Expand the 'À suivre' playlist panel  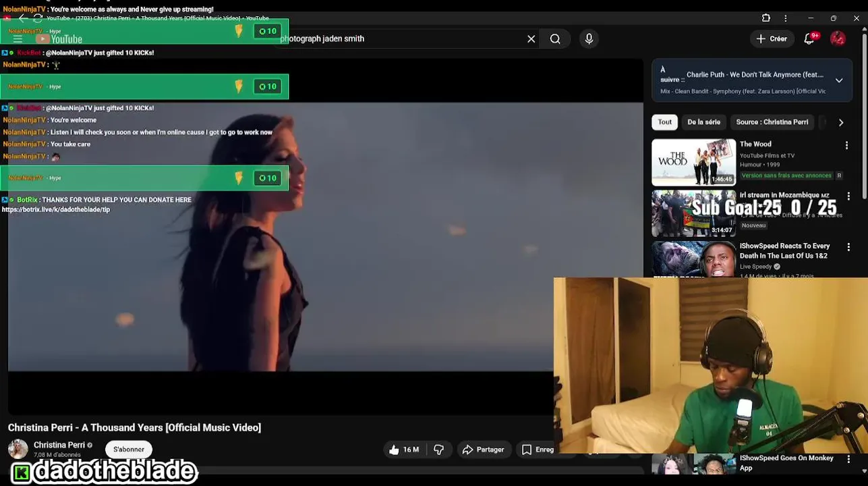[x=839, y=80]
